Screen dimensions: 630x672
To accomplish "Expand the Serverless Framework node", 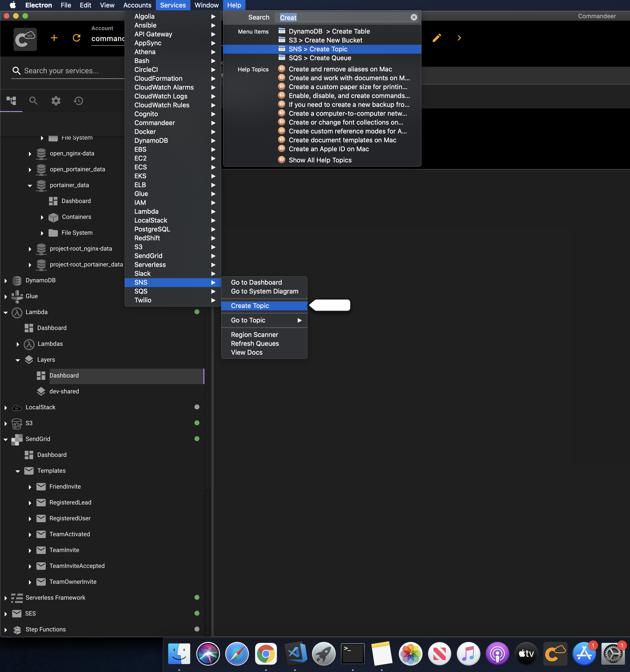I will tap(6, 598).
